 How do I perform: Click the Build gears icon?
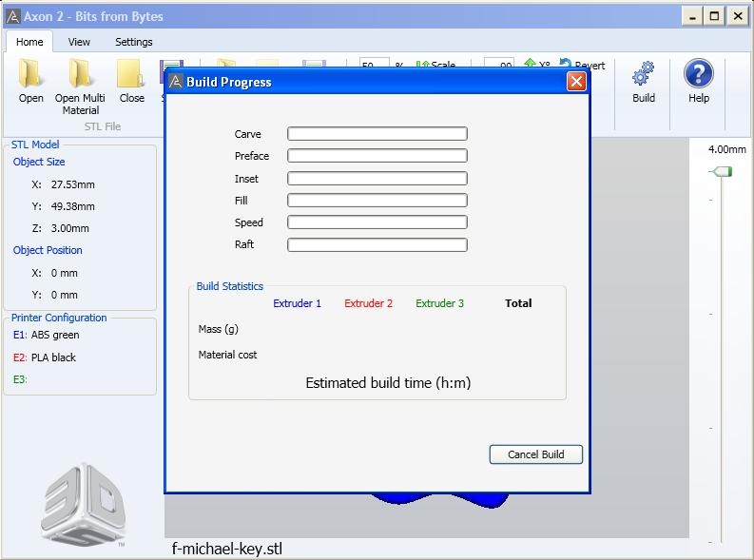click(643, 73)
